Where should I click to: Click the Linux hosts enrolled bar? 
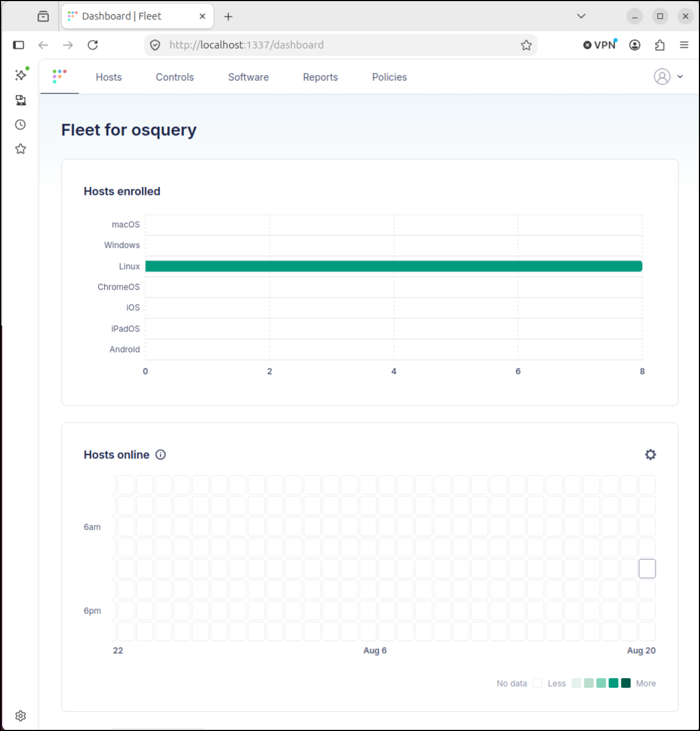click(394, 266)
